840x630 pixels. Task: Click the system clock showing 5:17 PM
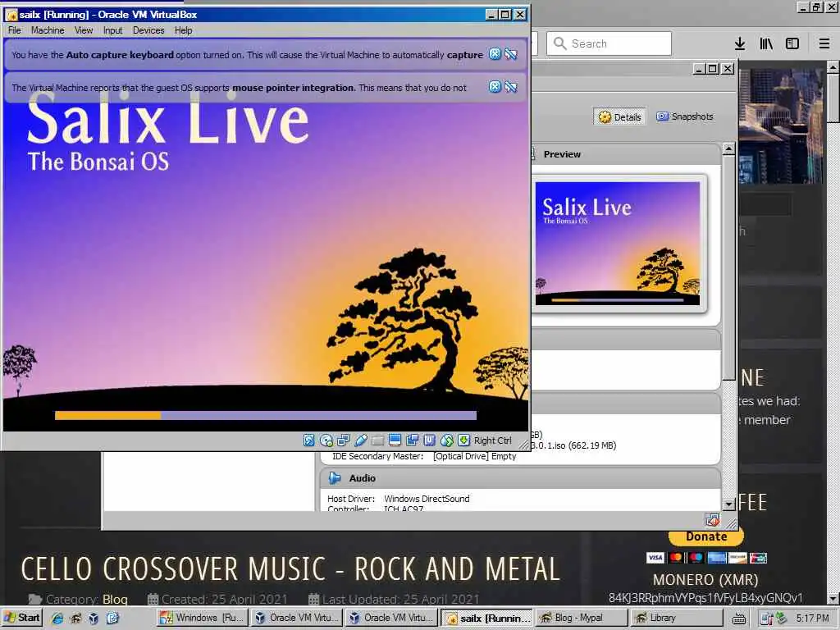[812, 619]
